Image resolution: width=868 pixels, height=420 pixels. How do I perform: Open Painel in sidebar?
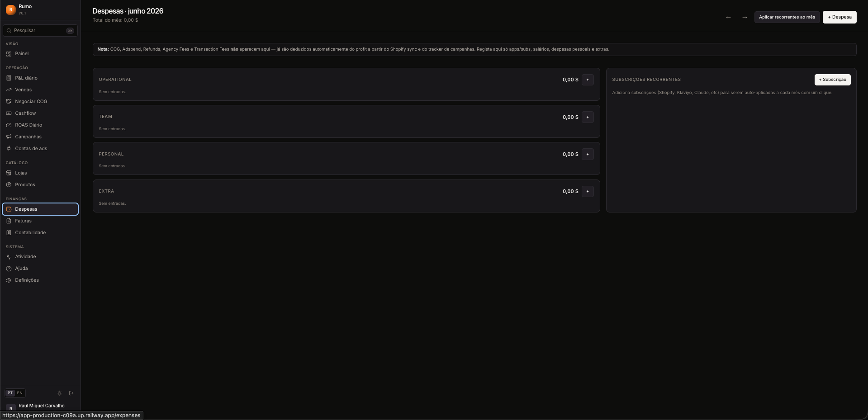click(40, 54)
